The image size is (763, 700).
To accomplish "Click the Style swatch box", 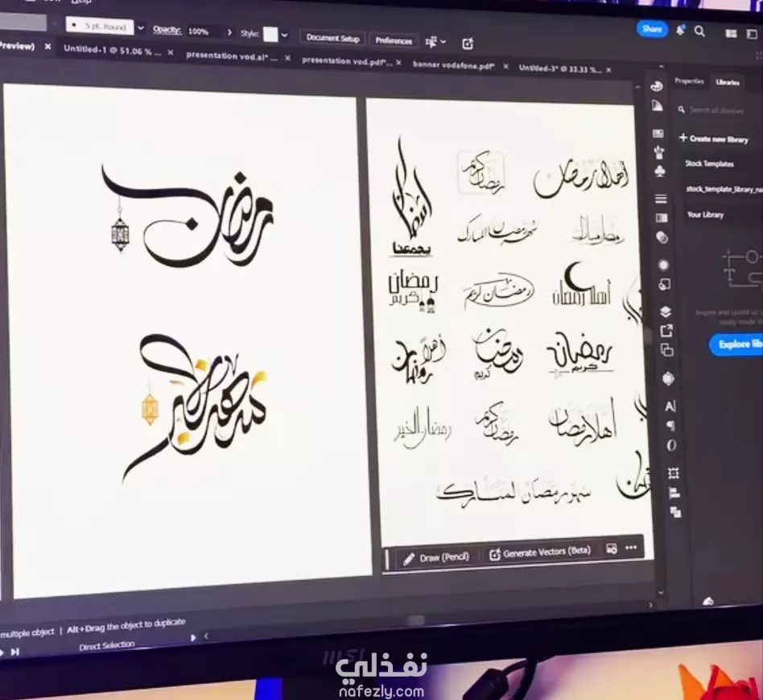I will click(270, 35).
